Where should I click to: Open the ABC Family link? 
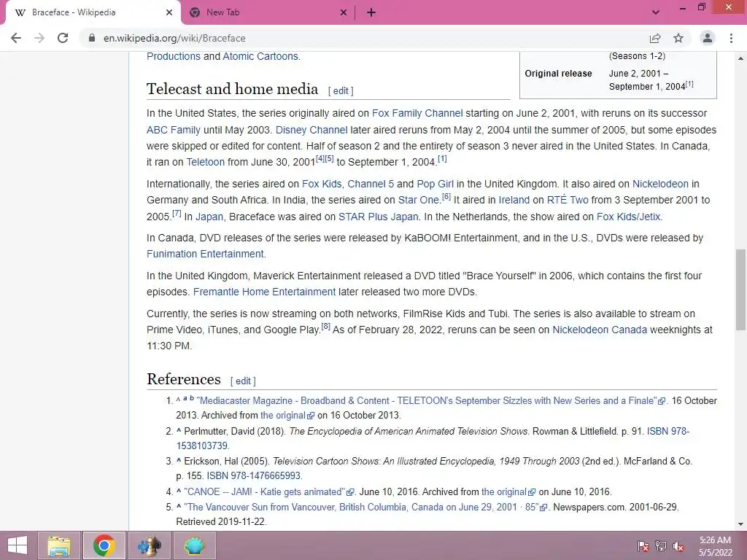[174, 130]
